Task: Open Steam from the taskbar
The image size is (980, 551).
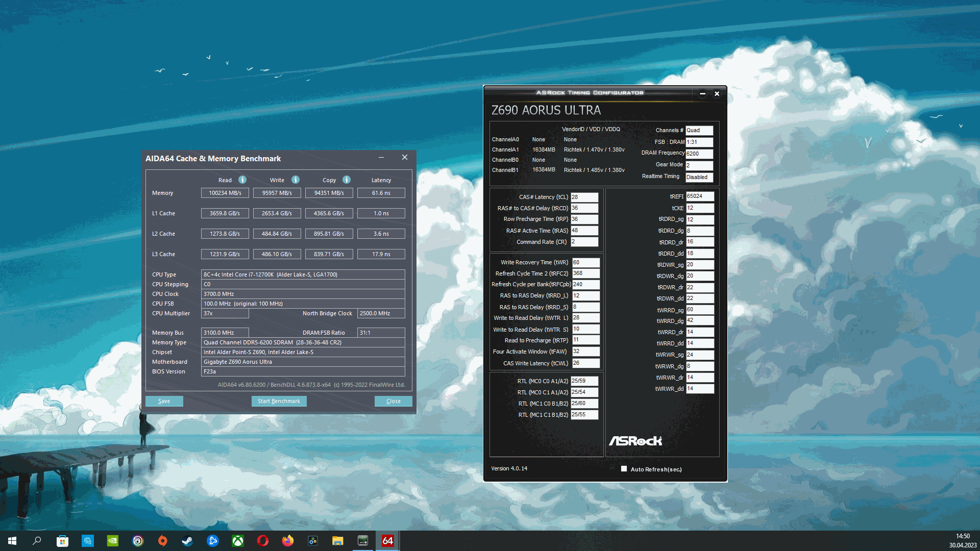Action: (187, 541)
